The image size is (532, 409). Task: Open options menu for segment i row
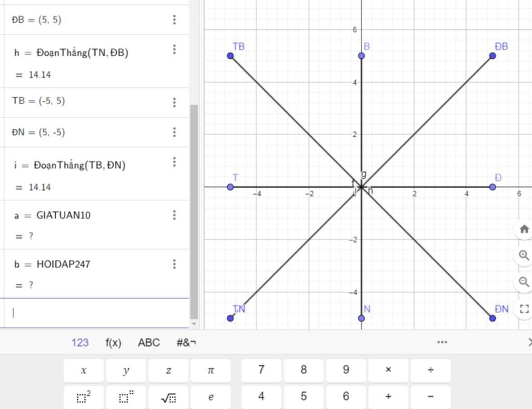pos(175,162)
